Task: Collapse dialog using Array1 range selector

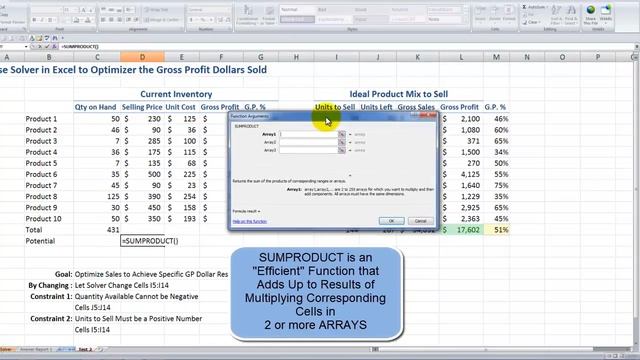Action: (x=342, y=134)
